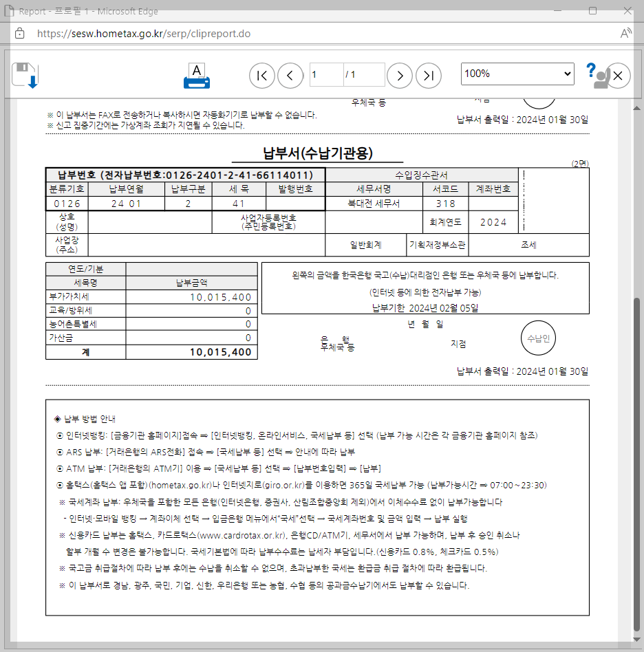Click the 기획재정부소관 cell
Screen dimensions: 644x652
point(437,245)
